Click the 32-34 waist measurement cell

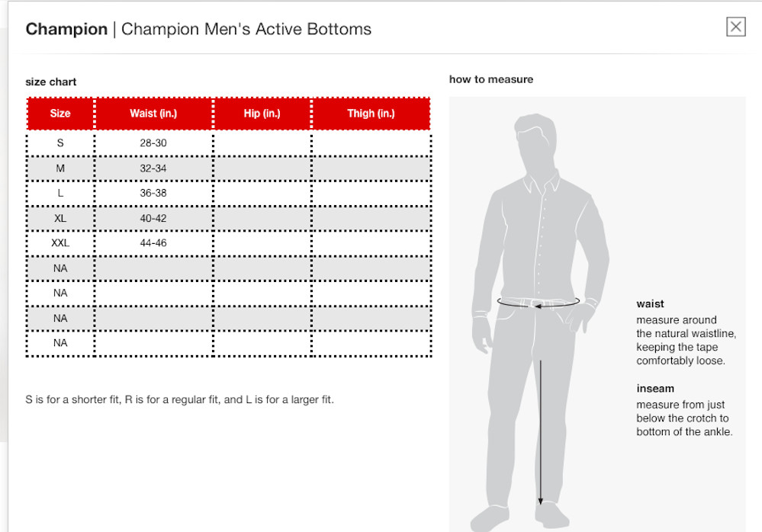click(x=153, y=168)
